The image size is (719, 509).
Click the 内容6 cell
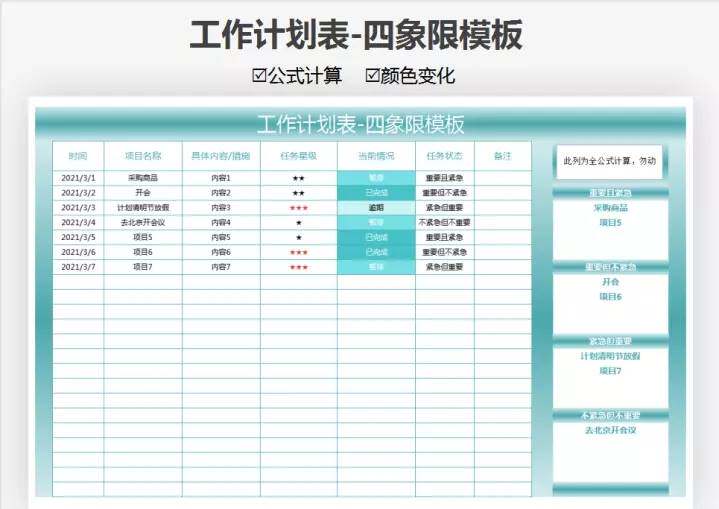[221, 252]
